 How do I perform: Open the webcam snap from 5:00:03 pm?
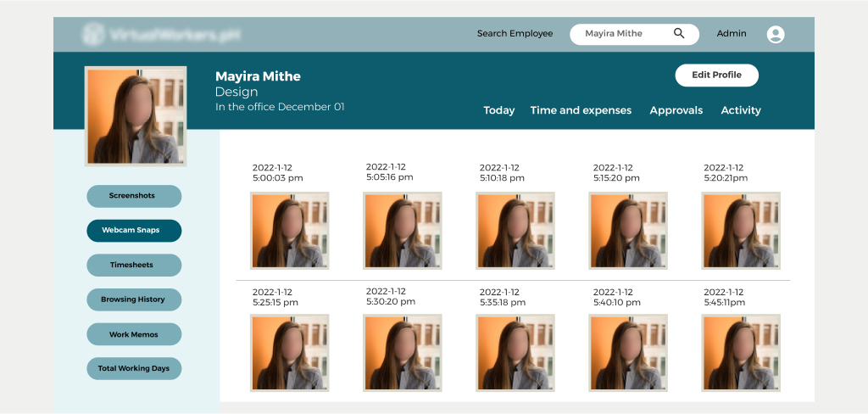click(x=289, y=231)
